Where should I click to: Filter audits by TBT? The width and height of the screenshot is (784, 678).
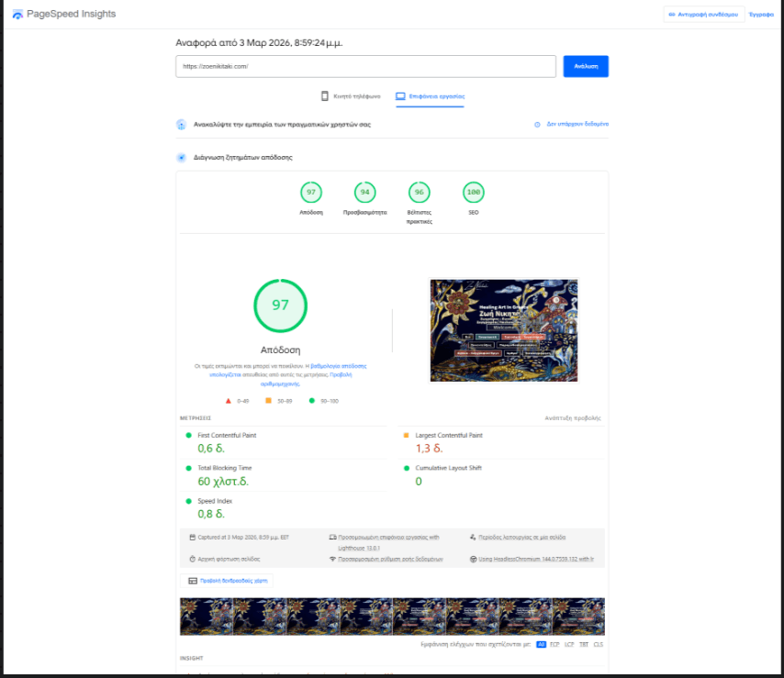pos(583,645)
